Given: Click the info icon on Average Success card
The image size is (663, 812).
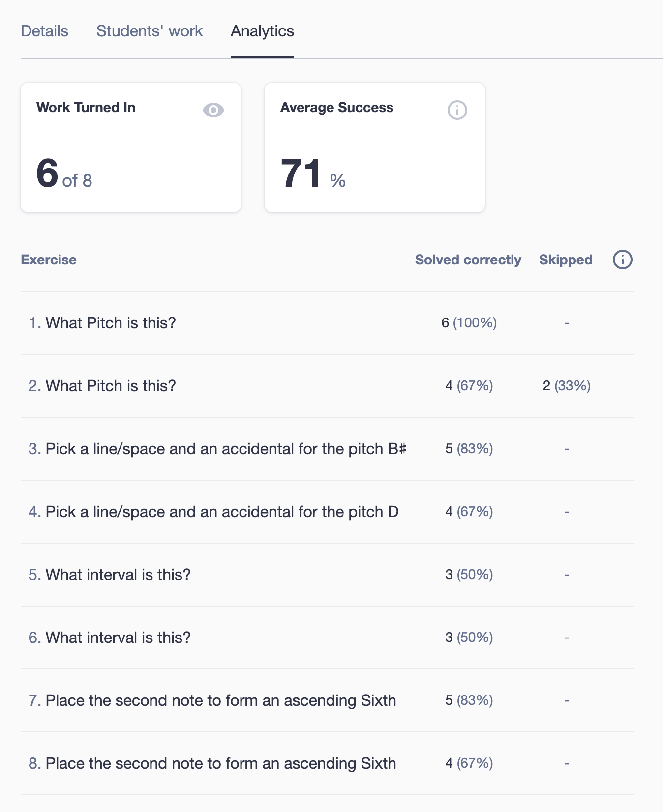Looking at the screenshot, I should click(x=457, y=110).
